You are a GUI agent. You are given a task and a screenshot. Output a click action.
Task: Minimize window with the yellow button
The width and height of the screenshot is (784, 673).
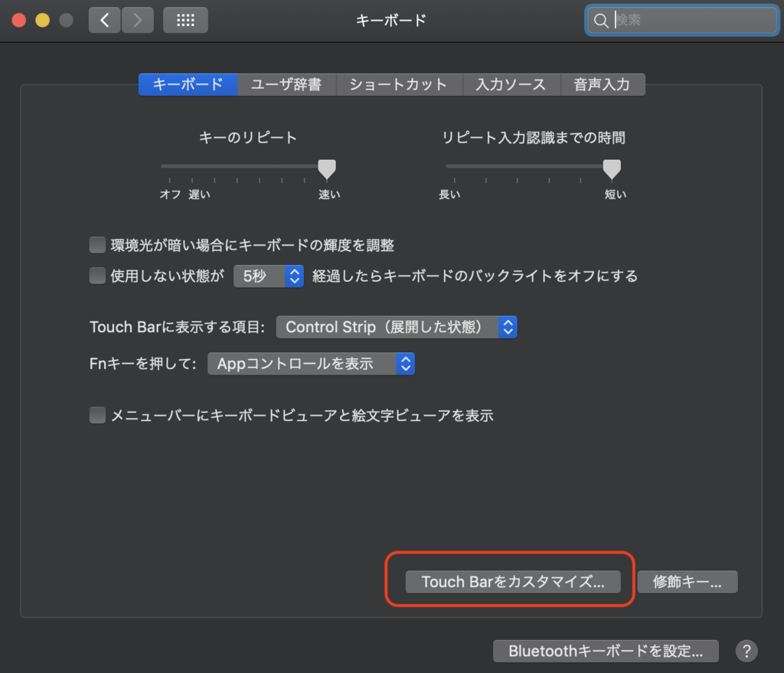[43, 21]
